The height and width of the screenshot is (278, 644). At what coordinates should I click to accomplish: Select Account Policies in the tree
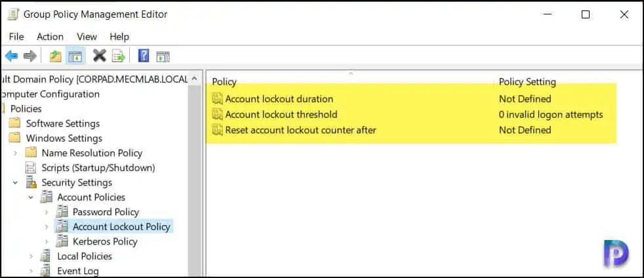tap(91, 197)
